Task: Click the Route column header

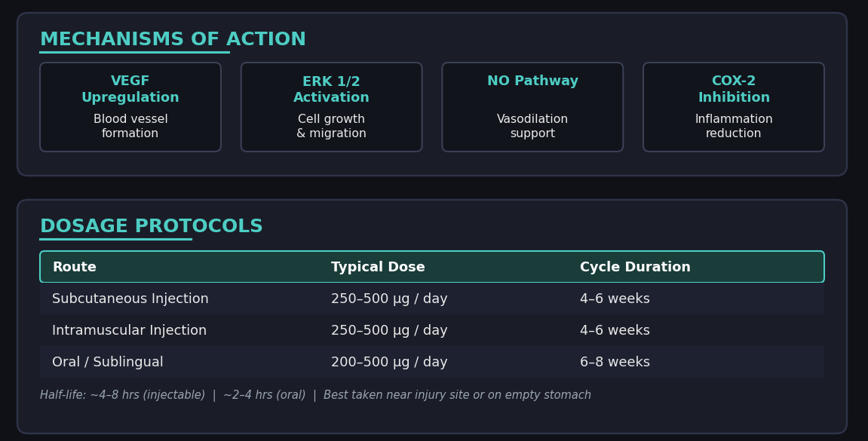Action: coord(74,268)
